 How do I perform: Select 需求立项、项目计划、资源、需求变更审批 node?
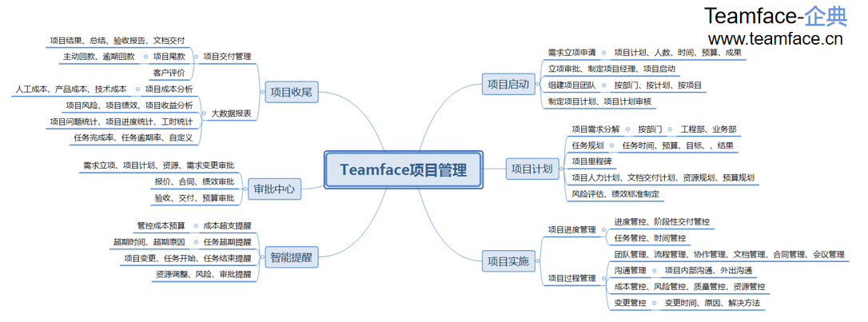click(158, 165)
